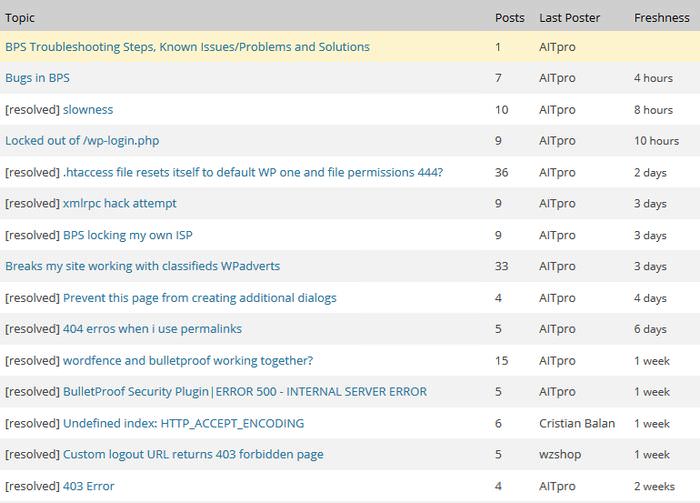Open 'wordfence and bulletproof working together?' topic
The width and height of the screenshot is (700, 503).
click(188, 361)
